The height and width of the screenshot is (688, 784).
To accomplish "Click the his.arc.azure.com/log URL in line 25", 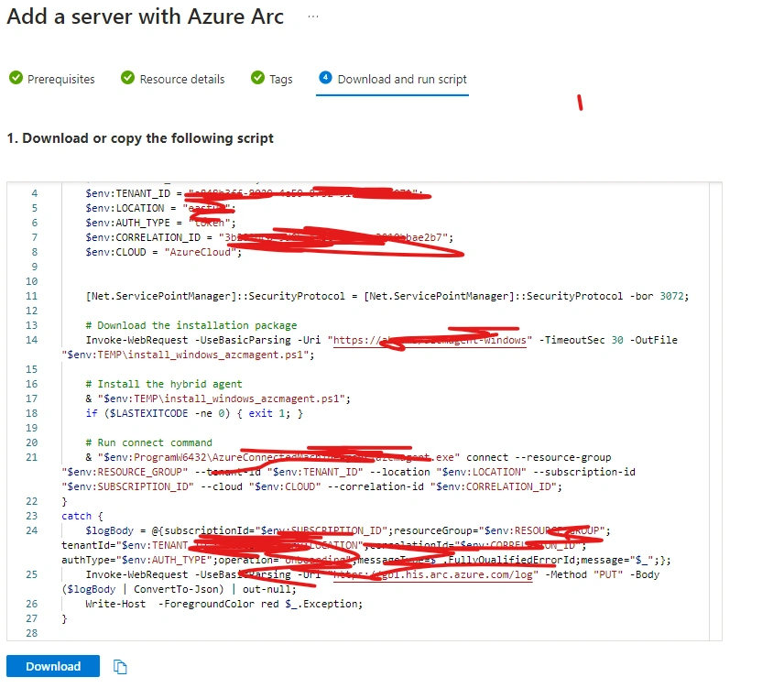I will point(435,574).
